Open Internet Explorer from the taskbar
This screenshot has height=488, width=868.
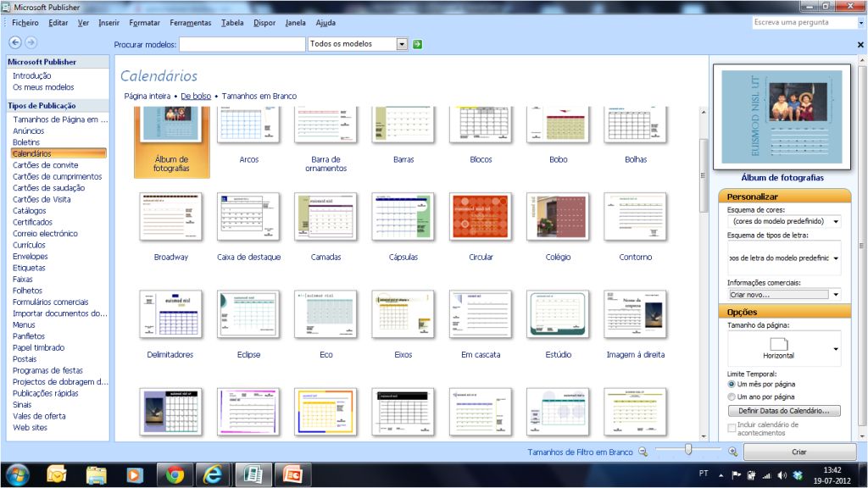pos(213,475)
